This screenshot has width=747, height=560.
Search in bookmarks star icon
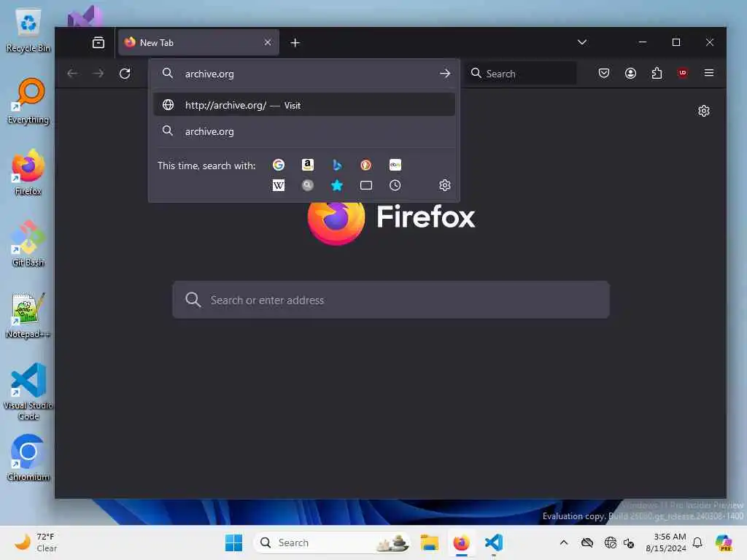[x=337, y=185]
